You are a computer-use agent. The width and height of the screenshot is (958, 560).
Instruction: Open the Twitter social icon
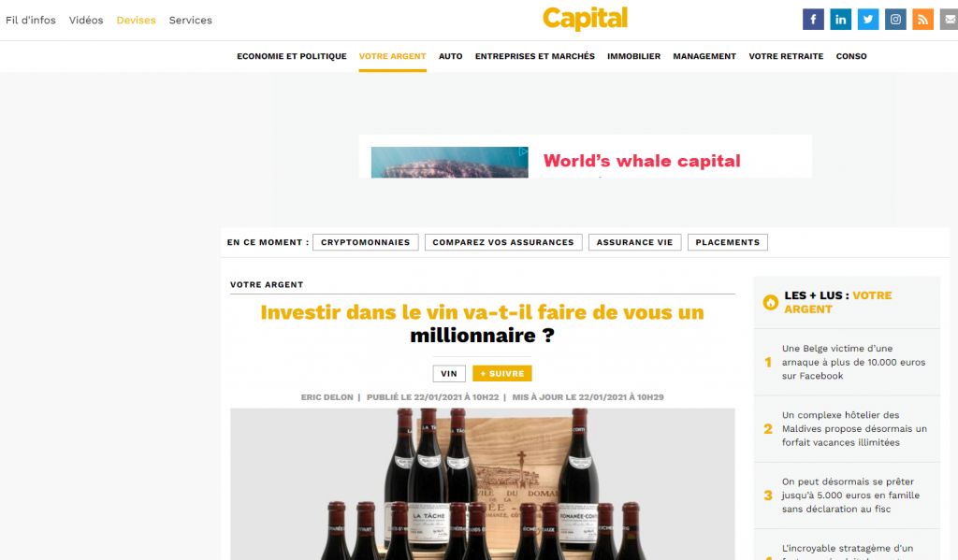[x=867, y=20]
